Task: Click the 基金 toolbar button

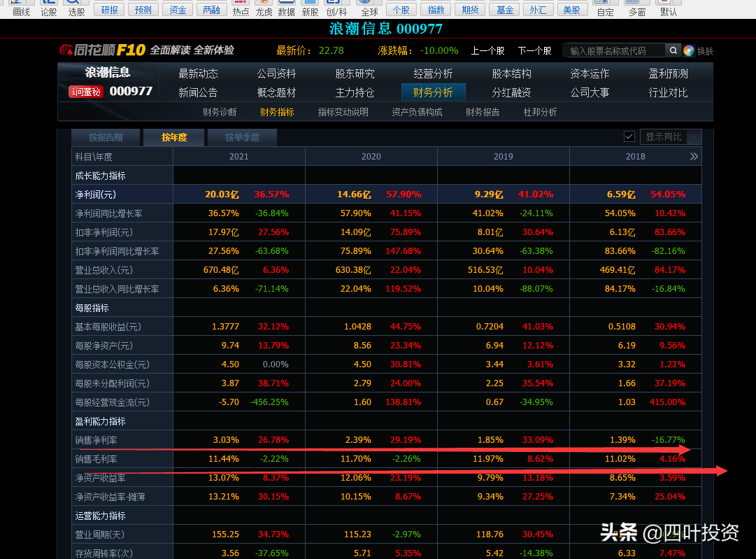Action: click(x=505, y=10)
